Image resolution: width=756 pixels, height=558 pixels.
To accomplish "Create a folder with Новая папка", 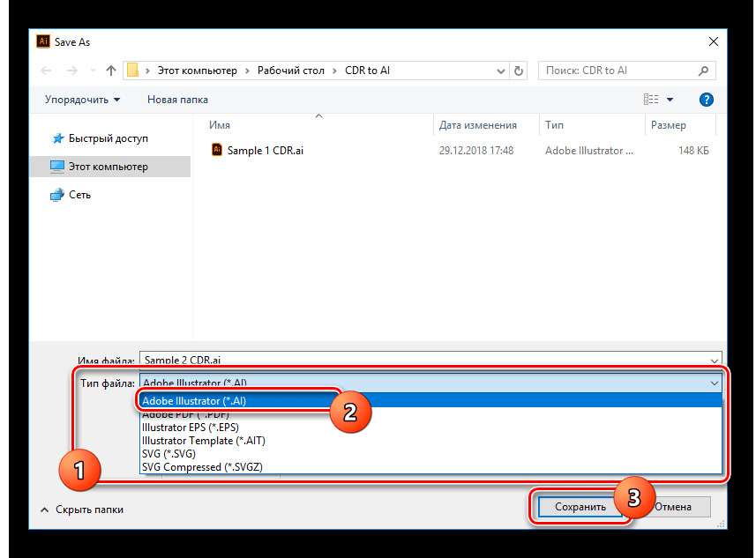I will [177, 100].
